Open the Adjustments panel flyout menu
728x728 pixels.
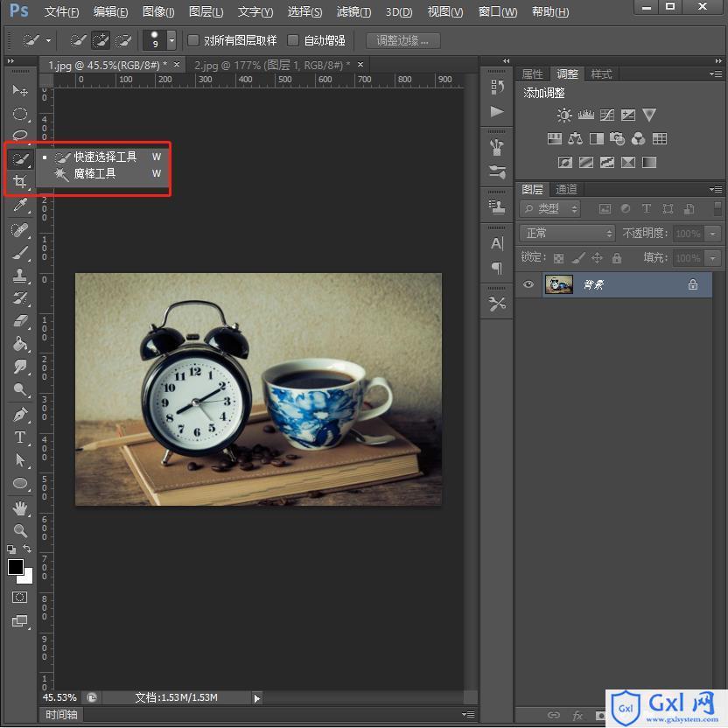pos(716,73)
